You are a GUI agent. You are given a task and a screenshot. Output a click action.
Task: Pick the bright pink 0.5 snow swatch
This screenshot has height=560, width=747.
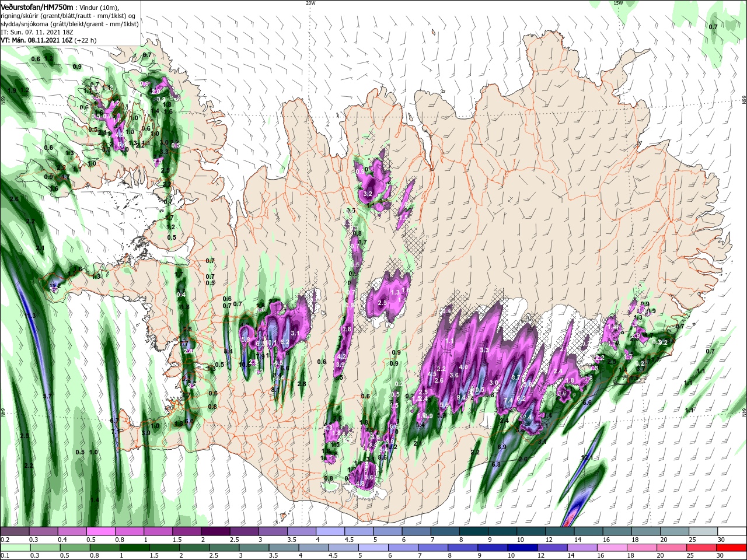pos(101,531)
